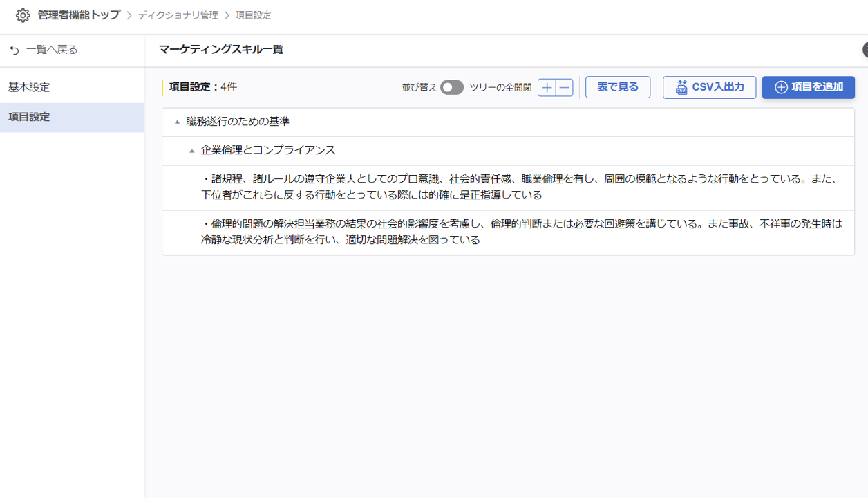Collapse all tree nodes with minus icon
The height and width of the screenshot is (498, 868).
[565, 87]
